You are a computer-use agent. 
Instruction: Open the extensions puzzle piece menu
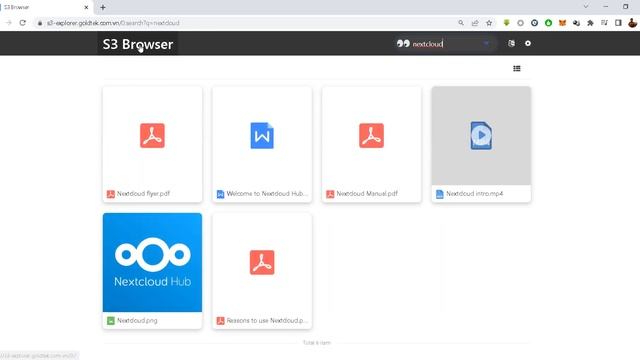pyautogui.click(x=590, y=23)
